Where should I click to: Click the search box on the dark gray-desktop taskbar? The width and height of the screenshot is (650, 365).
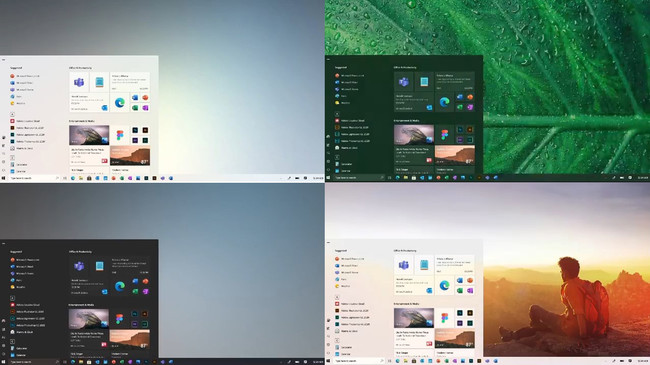tap(34, 362)
